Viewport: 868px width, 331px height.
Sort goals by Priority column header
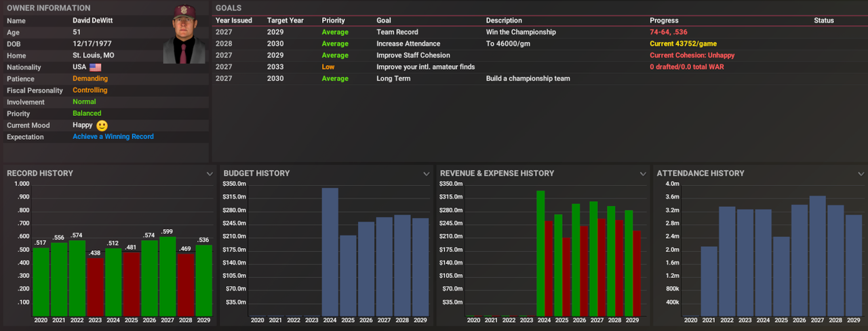(334, 20)
